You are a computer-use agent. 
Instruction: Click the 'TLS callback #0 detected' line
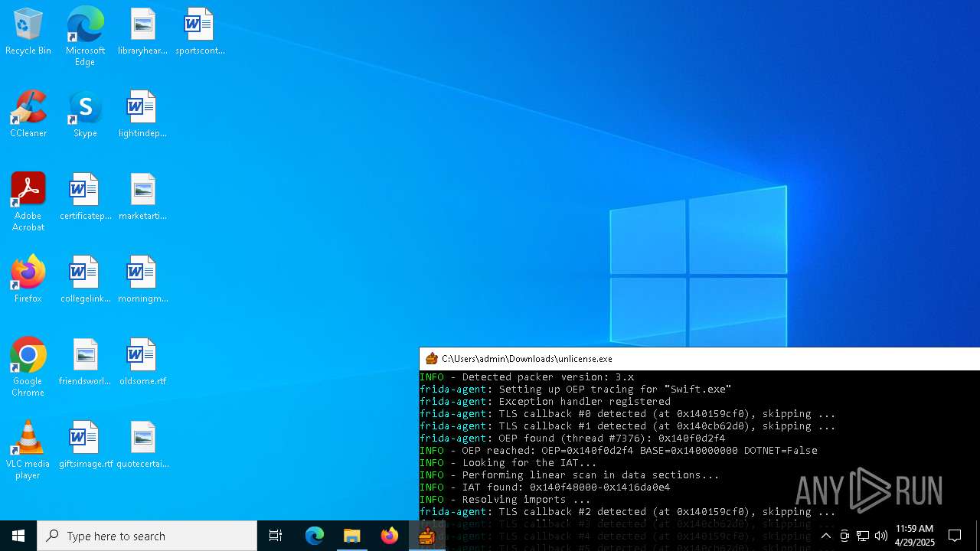point(627,413)
